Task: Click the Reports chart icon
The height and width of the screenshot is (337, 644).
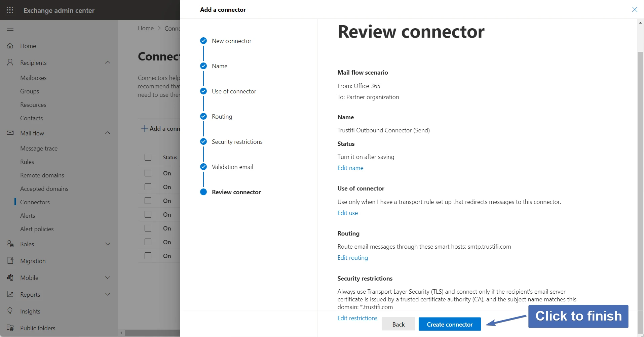Action: click(10, 294)
